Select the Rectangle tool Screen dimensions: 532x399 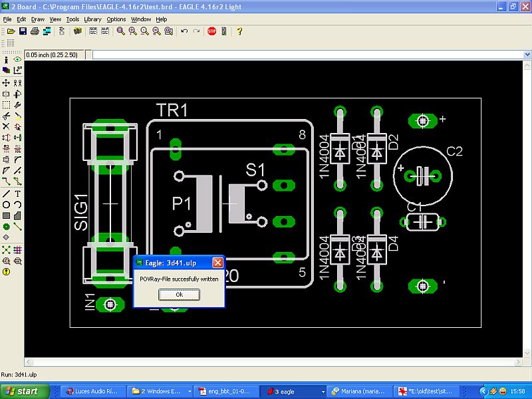(6, 215)
